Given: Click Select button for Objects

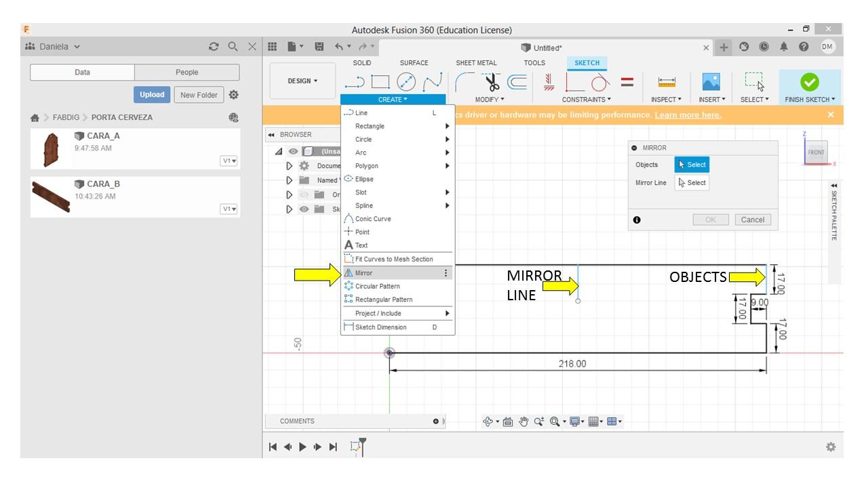Looking at the screenshot, I should (692, 165).
